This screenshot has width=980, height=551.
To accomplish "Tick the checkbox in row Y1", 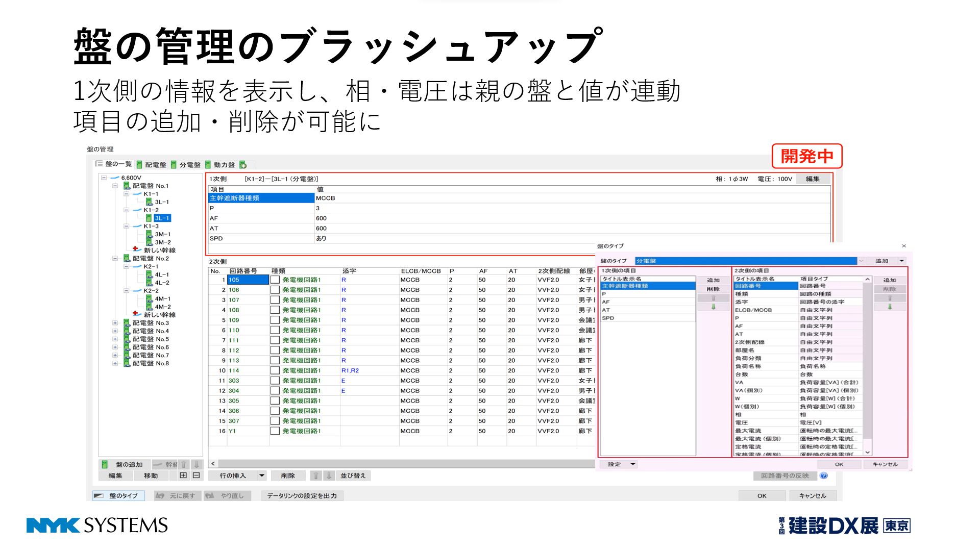I will click(x=275, y=431).
